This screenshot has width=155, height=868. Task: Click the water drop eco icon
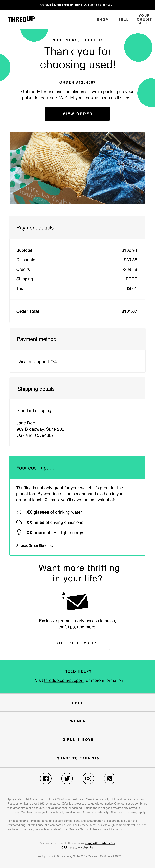[19, 512]
